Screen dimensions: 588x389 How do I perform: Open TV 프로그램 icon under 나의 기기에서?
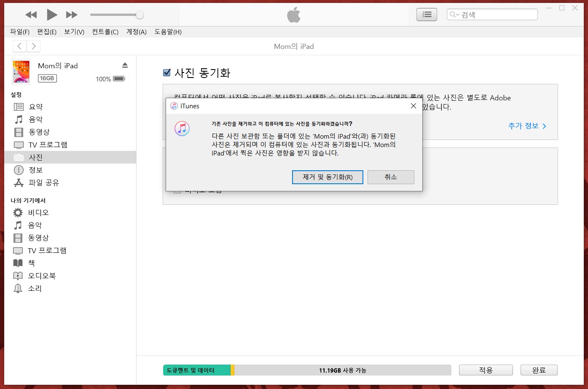pos(18,250)
